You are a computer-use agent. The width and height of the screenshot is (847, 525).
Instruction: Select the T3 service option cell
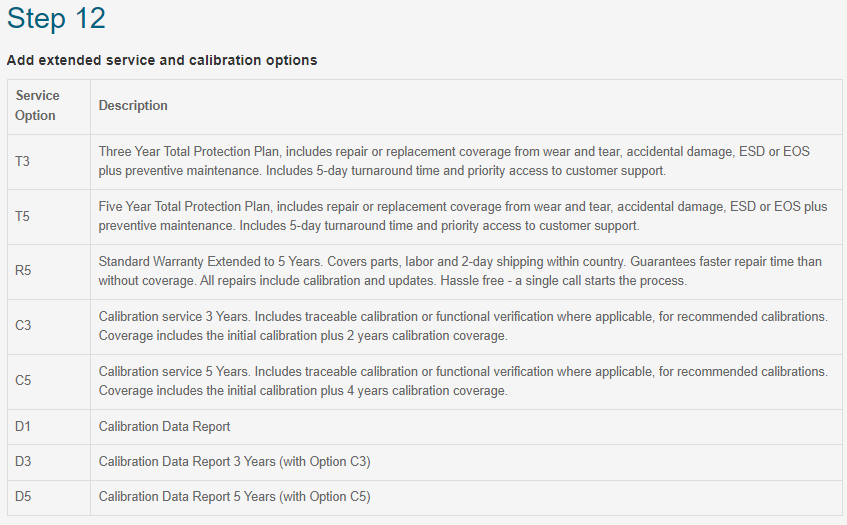point(49,161)
